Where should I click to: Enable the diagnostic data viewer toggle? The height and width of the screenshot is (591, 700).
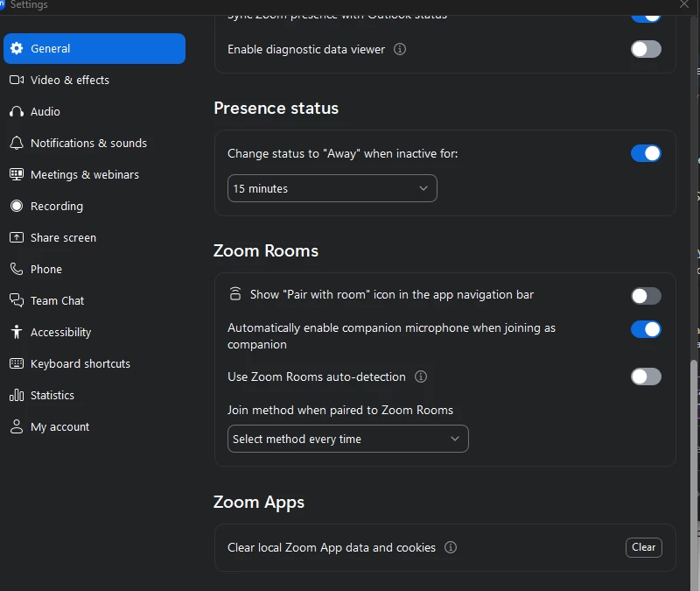click(646, 49)
